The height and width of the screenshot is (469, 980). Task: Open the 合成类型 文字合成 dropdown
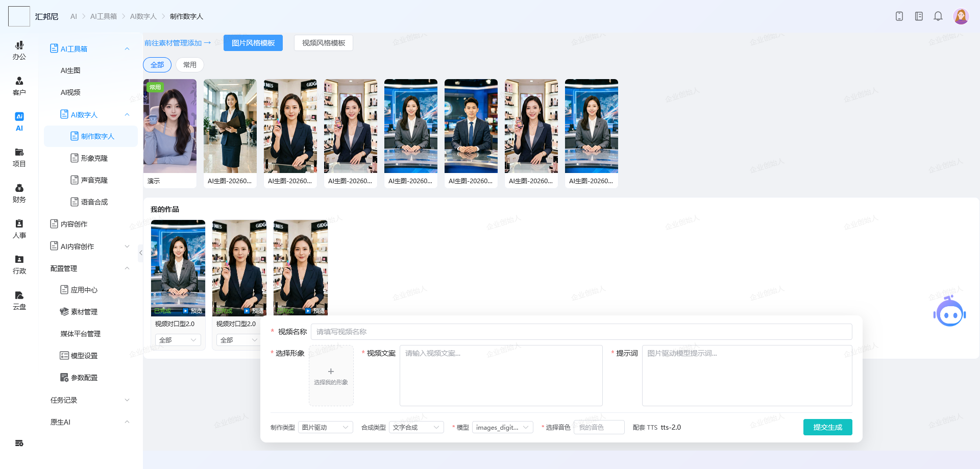(x=416, y=427)
